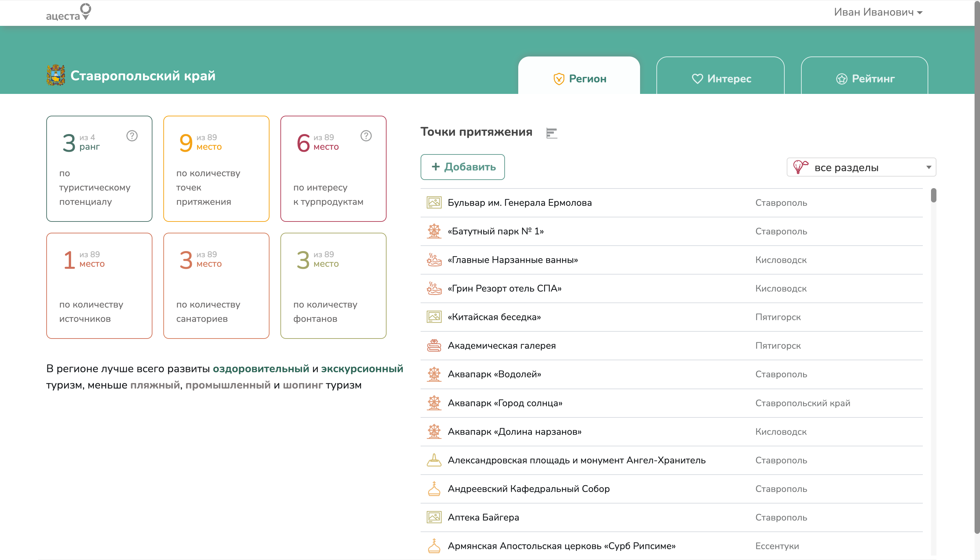Click picture icon for Китайская беседка
980x560 pixels.
(x=434, y=317)
